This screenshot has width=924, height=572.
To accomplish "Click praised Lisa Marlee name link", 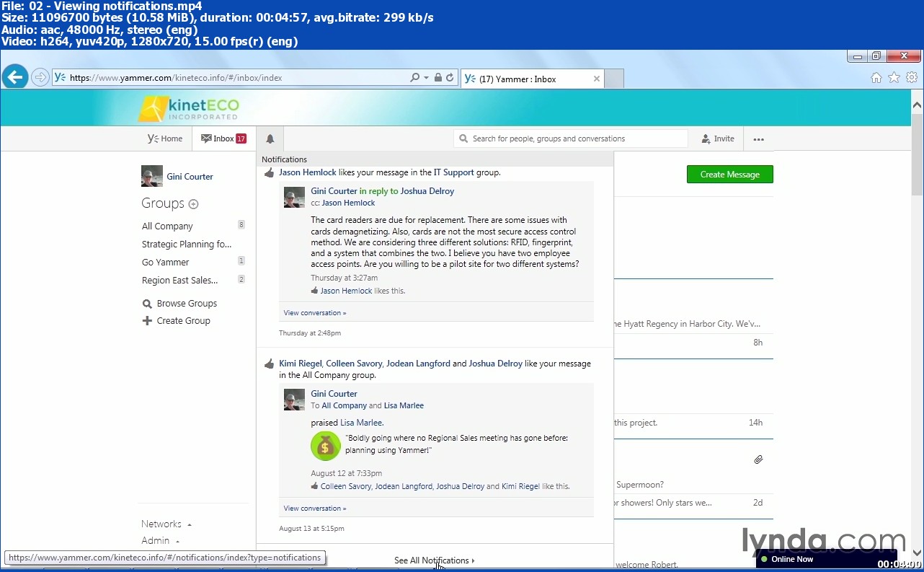I will pyautogui.click(x=361, y=423).
